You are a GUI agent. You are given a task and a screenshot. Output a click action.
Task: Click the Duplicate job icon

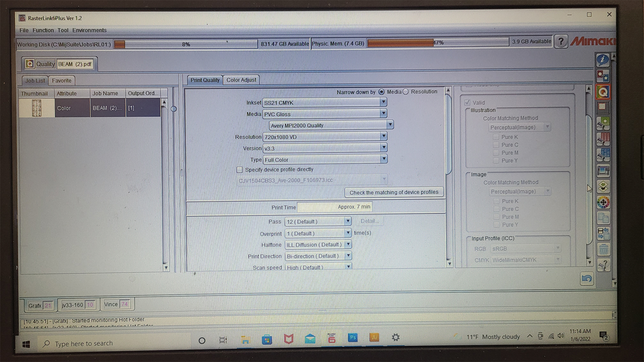click(603, 217)
